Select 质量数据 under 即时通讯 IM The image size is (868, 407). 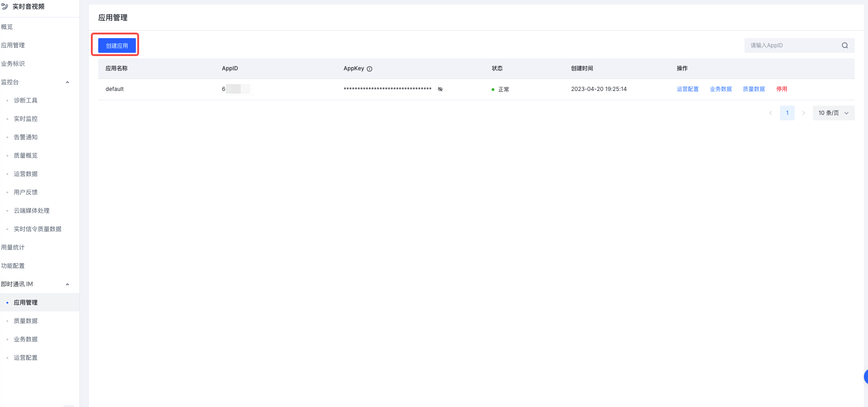[26, 321]
